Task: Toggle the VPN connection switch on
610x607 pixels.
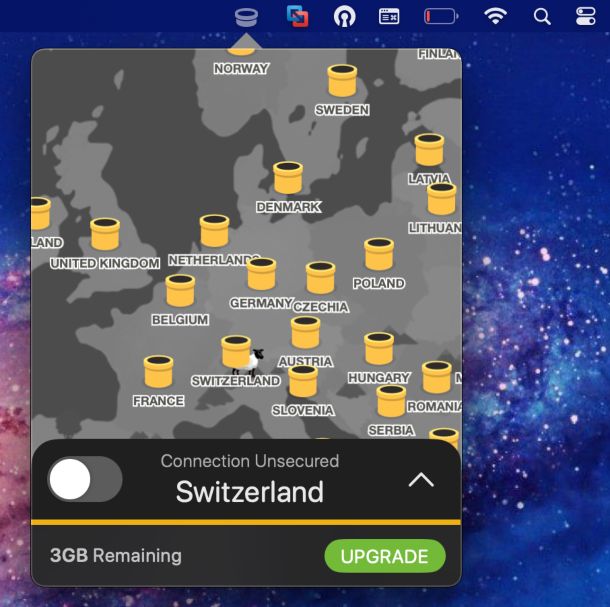Action: point(85,479)
